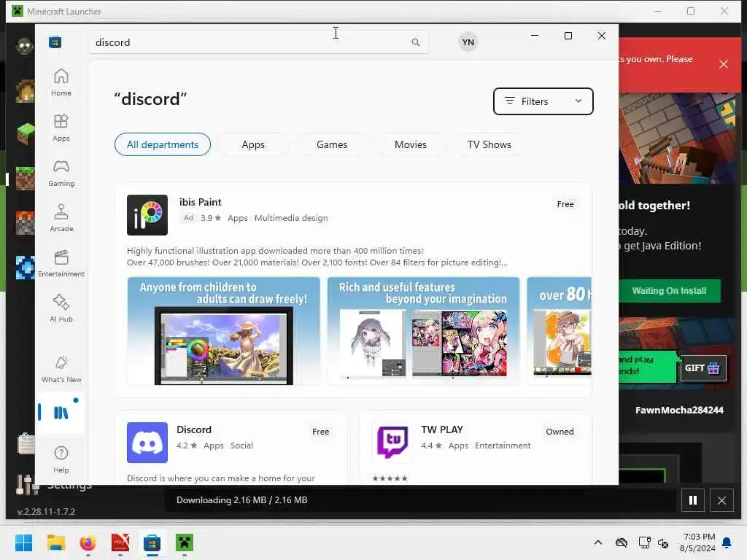Open Entertainment section in Store sidebar
The height and width of the screenshot is (560, 747).
click(x=61, y=263)
